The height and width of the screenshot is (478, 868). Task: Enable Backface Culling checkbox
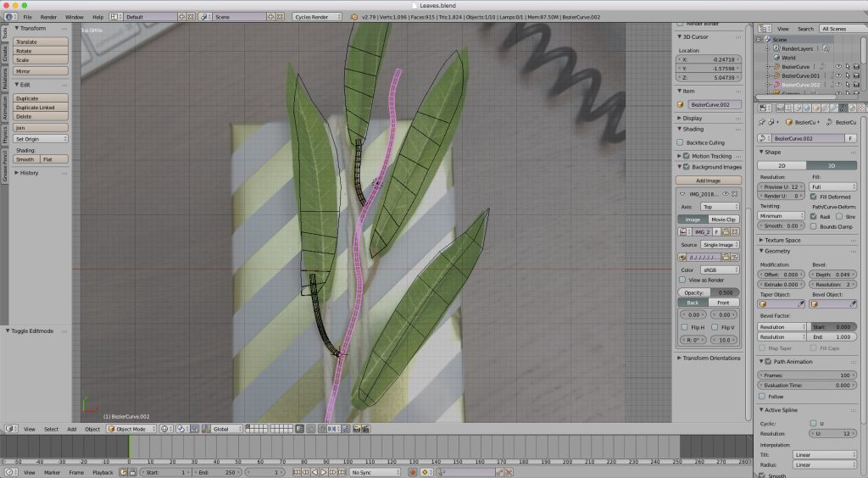[x=681, y=142]
